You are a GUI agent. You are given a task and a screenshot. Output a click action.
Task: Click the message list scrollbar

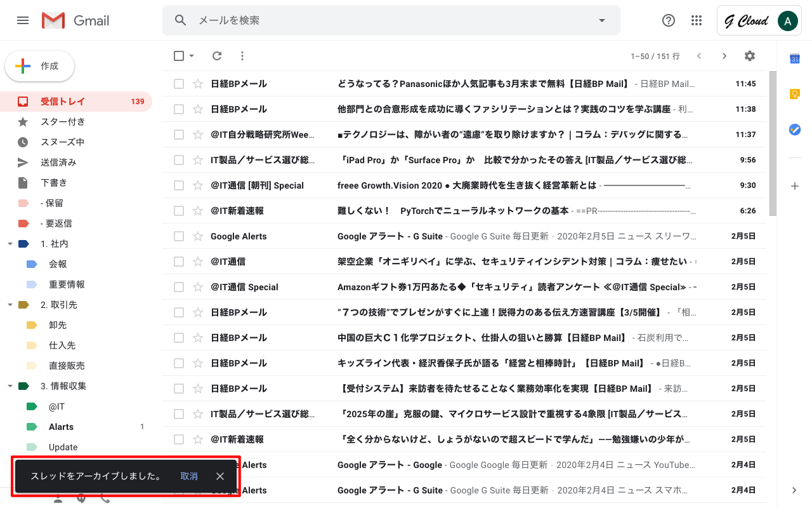[x=773, y=144]
